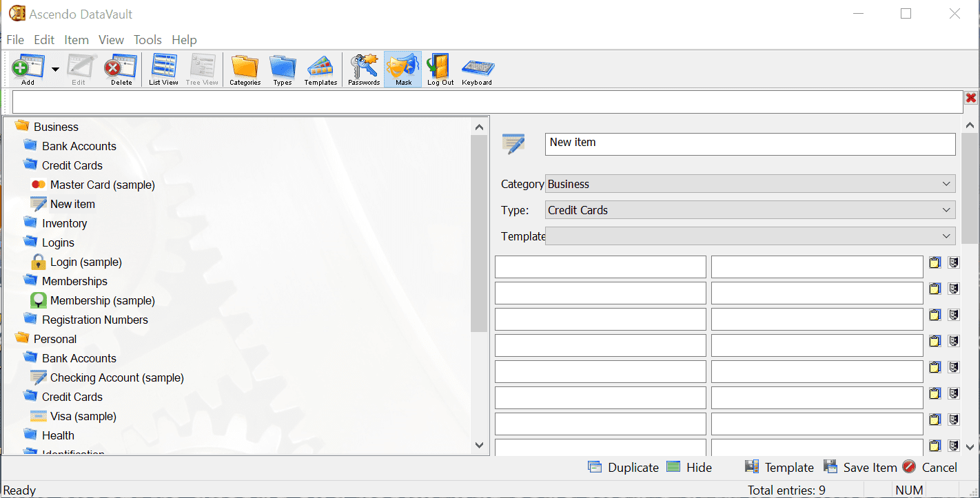
Task: Click the fourth row clipboard copy icon
Action: [x=935, y=341]
